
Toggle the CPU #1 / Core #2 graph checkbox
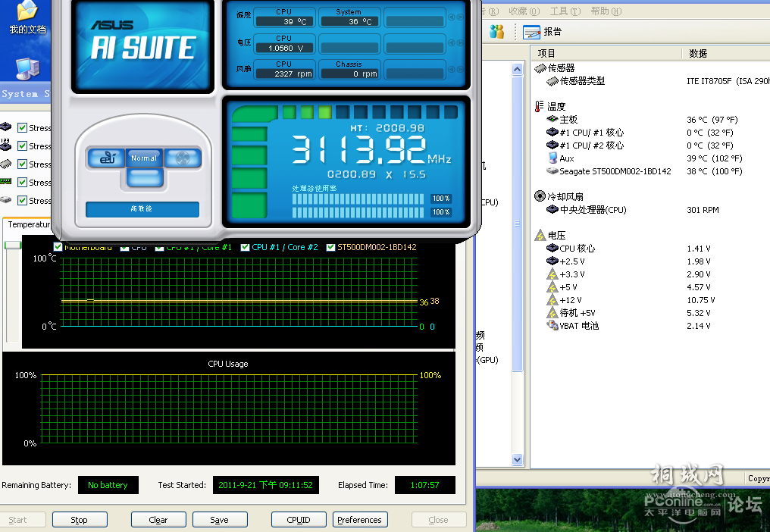click(x=245, y=247)
